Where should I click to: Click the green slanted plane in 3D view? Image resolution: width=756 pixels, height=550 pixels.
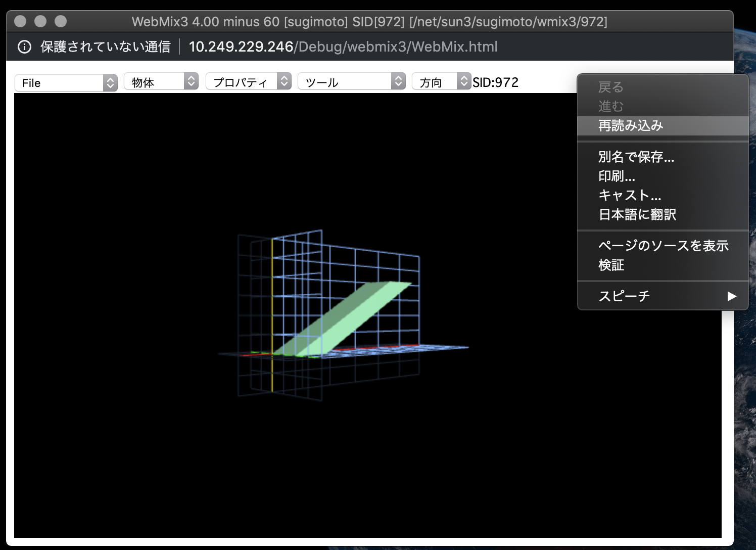344,319
